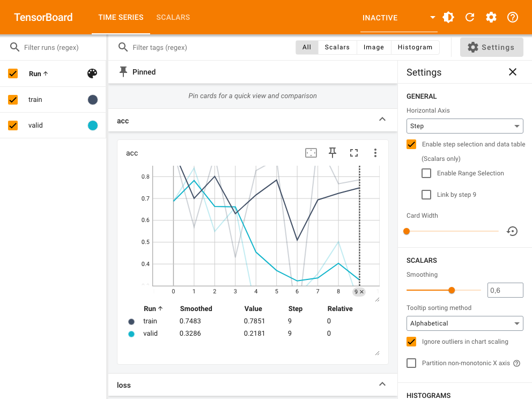Uncheck the train run checkbox
The width and height of the screenshot is (532, 399).
point(13,100)
